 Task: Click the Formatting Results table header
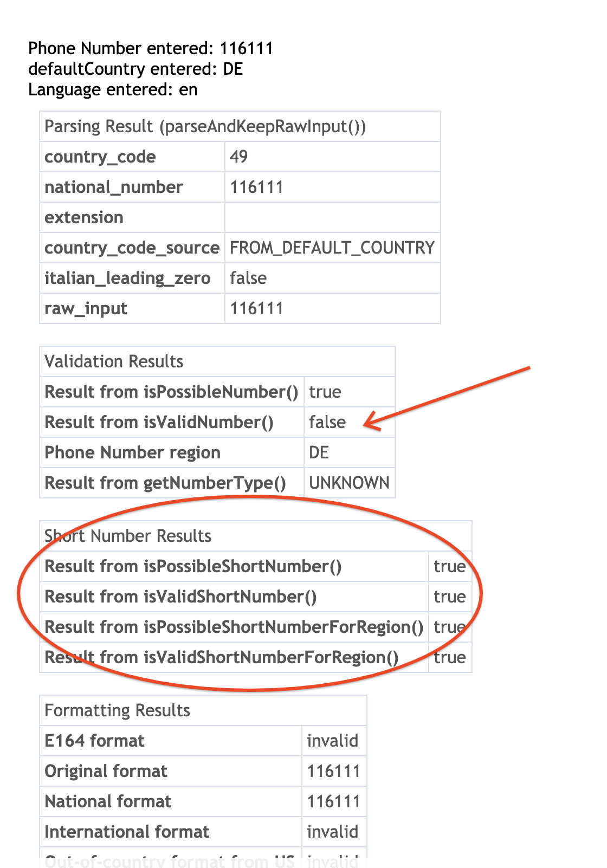click(118, 710)
